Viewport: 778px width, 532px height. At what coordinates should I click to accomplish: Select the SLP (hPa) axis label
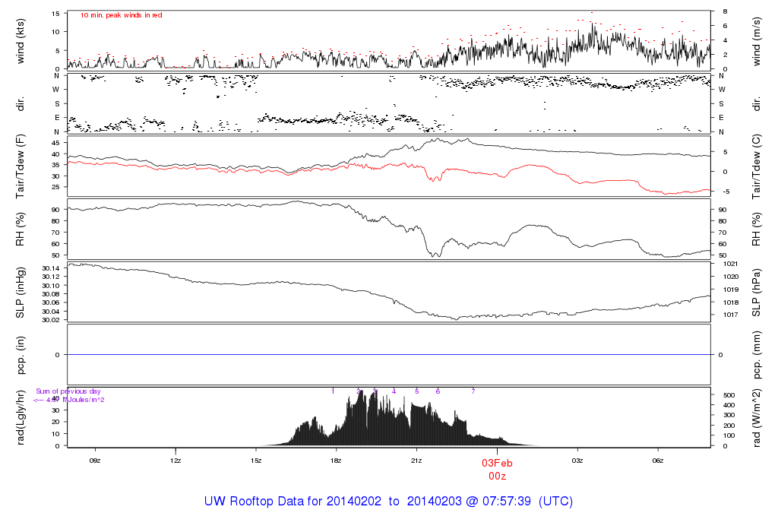coord(759,293)
